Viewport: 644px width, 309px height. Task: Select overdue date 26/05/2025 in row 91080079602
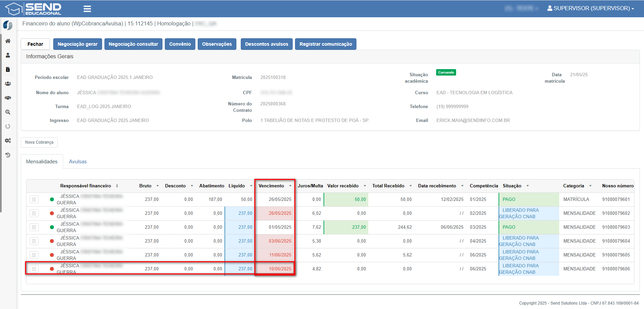point(280,213)
